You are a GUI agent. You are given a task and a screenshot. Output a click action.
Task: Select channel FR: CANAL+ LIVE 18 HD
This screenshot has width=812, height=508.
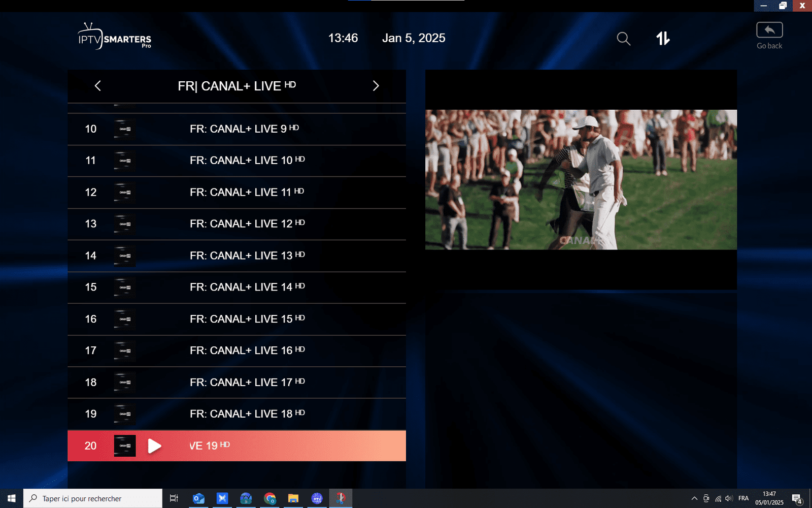(x=236, y=414)
